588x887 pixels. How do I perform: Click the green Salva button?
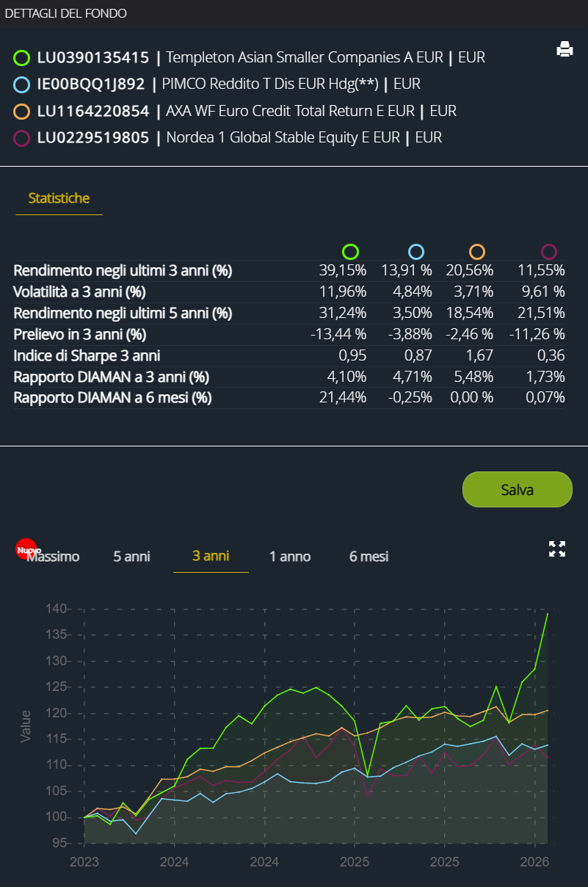(517, 490)
